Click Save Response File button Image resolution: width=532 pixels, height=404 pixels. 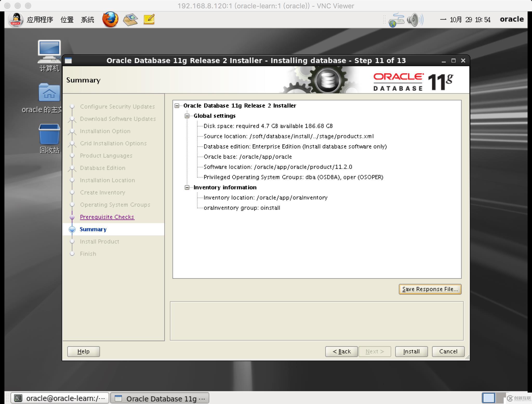[429, 289]
